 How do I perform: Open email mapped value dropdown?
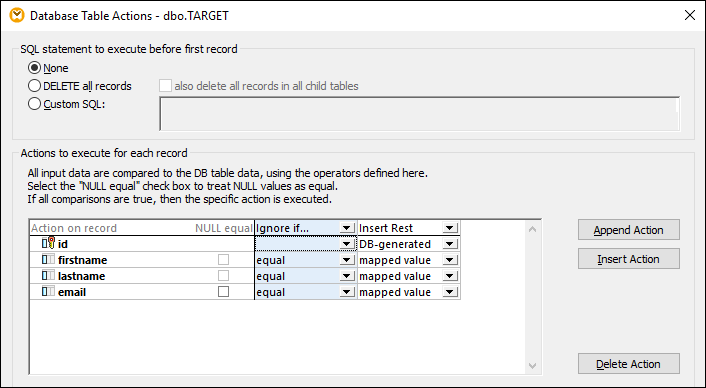click(449, 292)
